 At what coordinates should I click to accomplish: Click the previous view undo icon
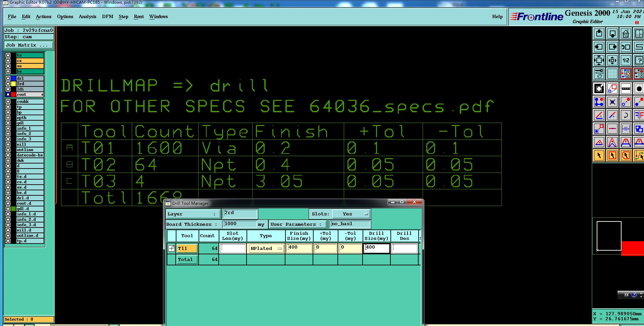pyautogui.click(x=626, y=47)
